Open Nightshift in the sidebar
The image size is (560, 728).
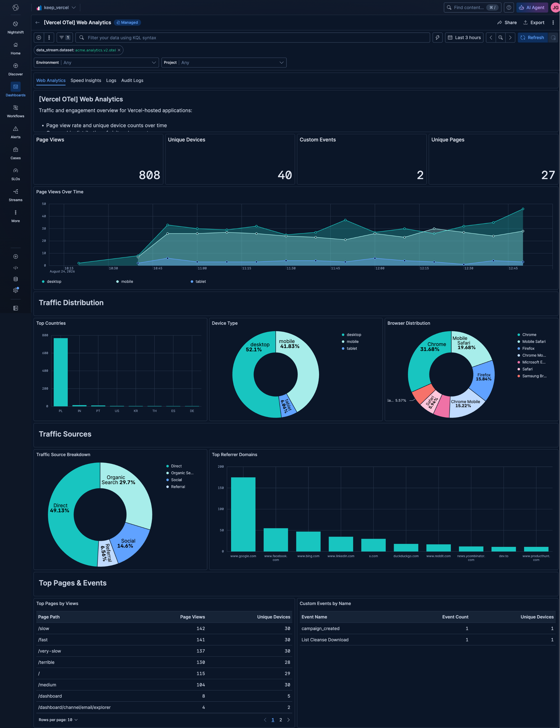click(x=15, y=27)
